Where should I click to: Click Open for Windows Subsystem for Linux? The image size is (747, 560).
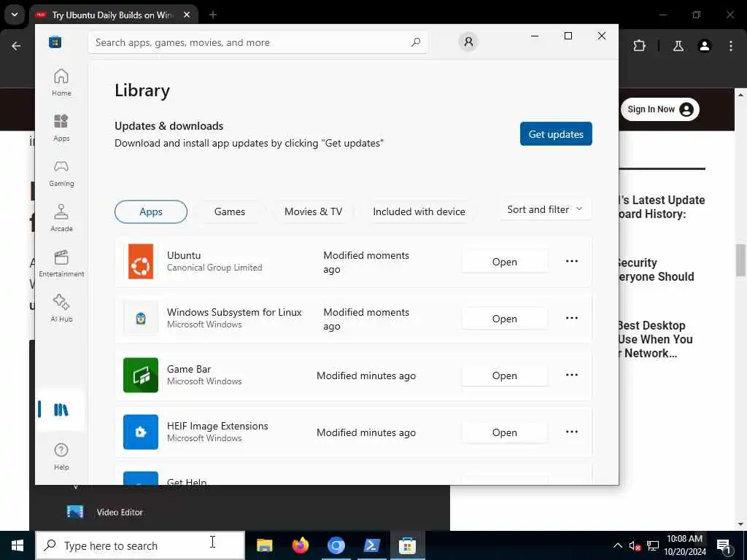pos(505,319)
